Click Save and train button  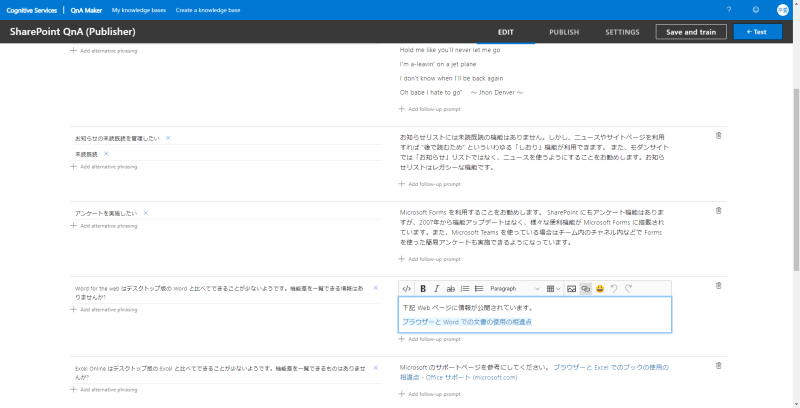(691, 32)
